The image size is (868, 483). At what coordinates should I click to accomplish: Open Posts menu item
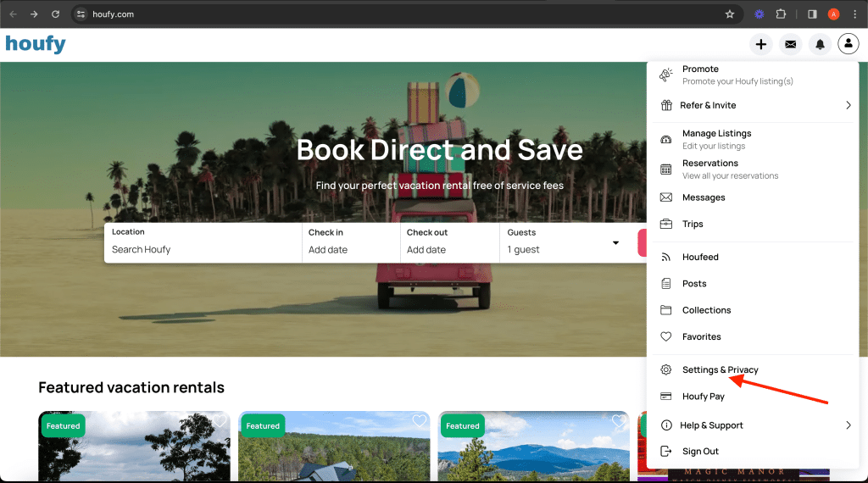pyautogui.click(x=753, y=283)
